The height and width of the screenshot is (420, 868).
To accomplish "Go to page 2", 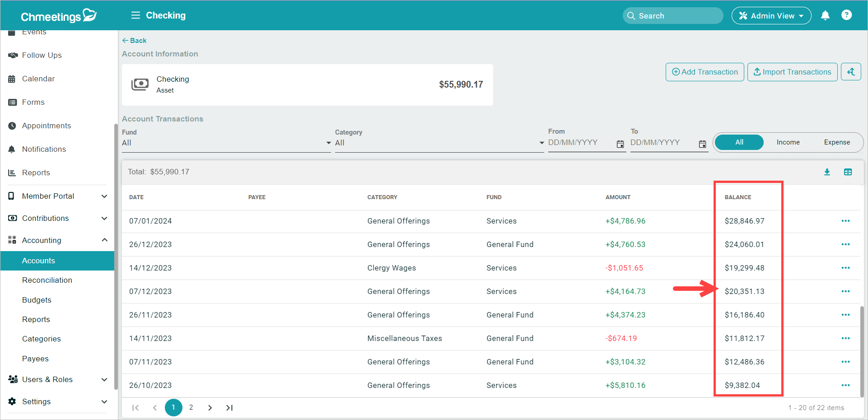I will tap(191, 407).
